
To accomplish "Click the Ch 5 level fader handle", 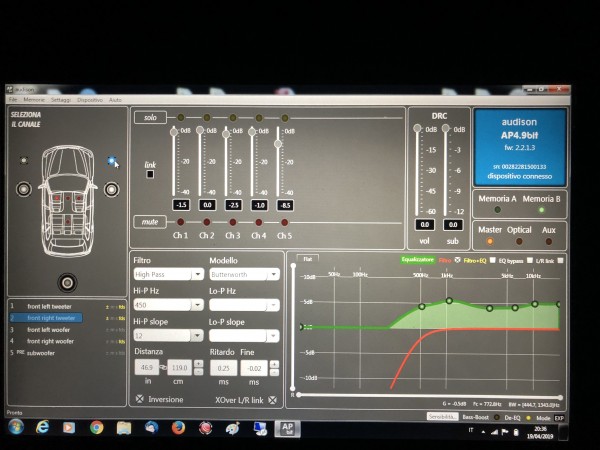I will click(x=278, y=144).
